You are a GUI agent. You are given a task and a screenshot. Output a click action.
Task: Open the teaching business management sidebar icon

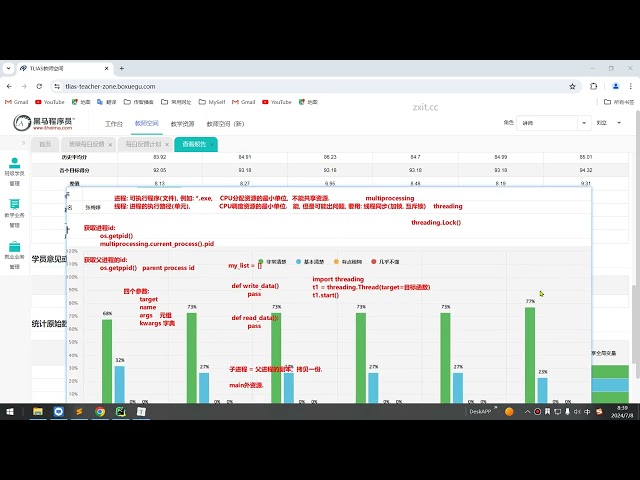[15, 213]
